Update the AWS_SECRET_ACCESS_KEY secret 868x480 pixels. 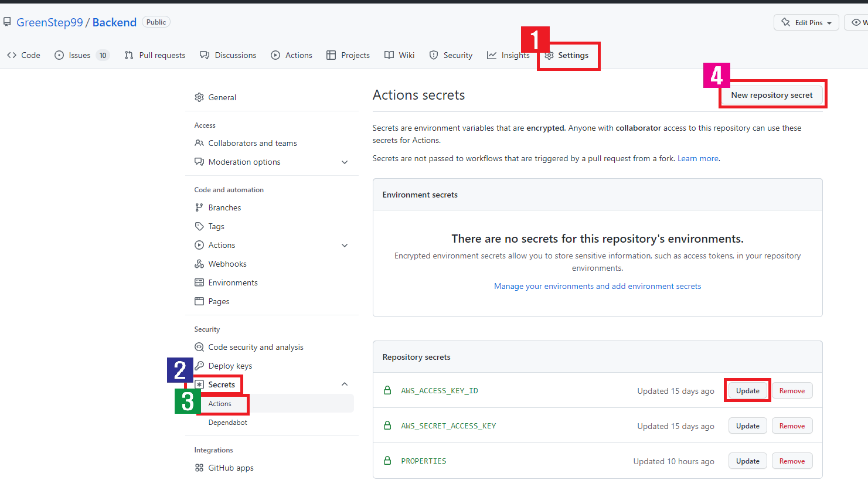point(748,426)
